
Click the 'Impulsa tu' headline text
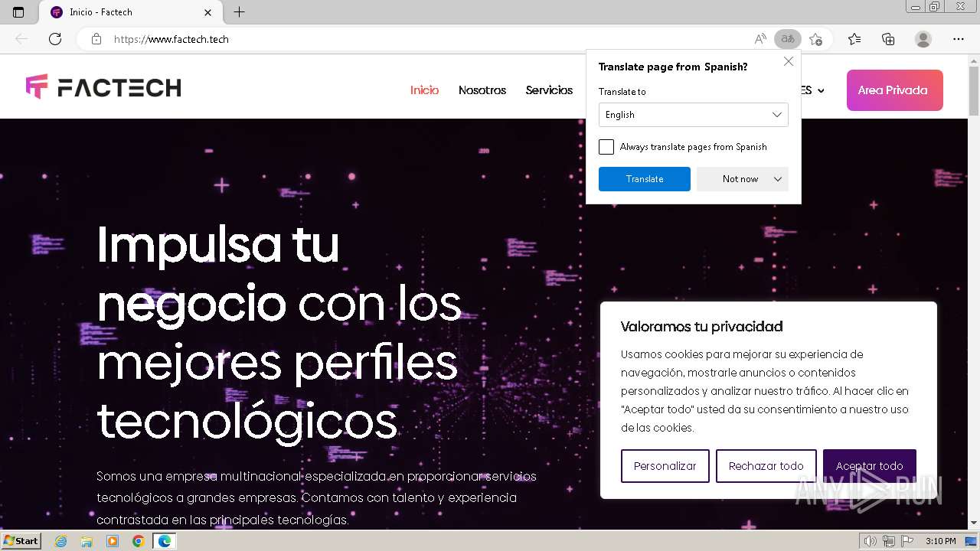pyautogui.click(x=218, y=244)
